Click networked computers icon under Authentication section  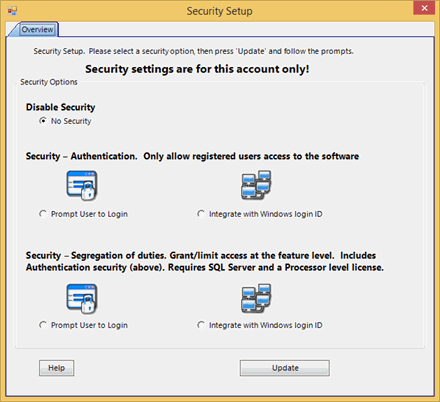coord(256,185)
